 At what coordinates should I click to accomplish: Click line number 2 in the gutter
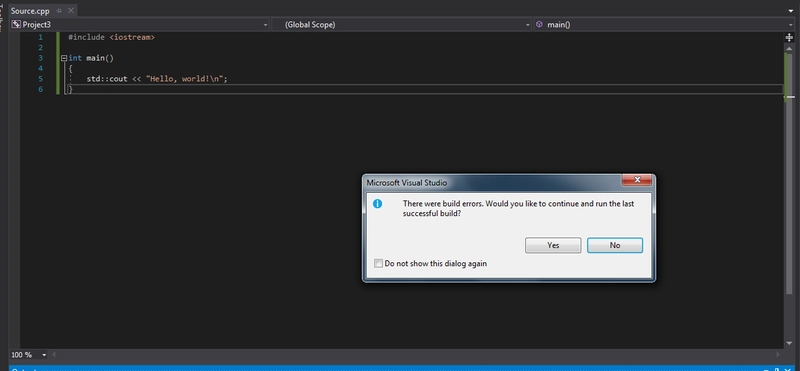coord(40,48)
